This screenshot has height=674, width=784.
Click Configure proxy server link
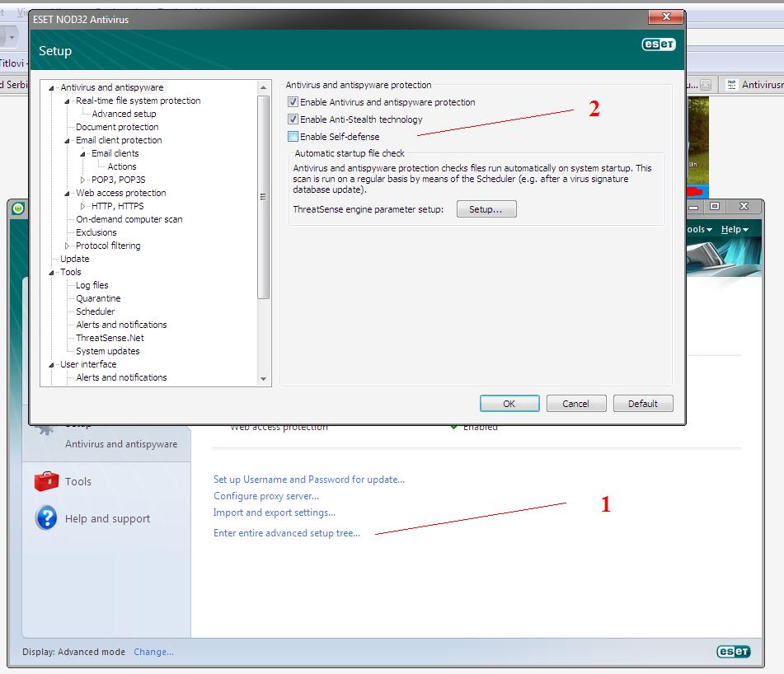coord(266,496)
